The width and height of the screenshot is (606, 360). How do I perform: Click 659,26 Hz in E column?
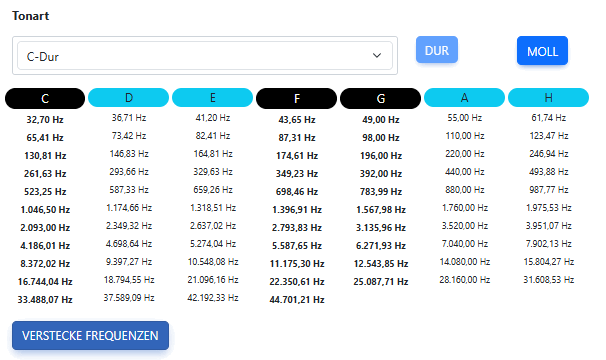pyautogui.click(x=213, y=190)
